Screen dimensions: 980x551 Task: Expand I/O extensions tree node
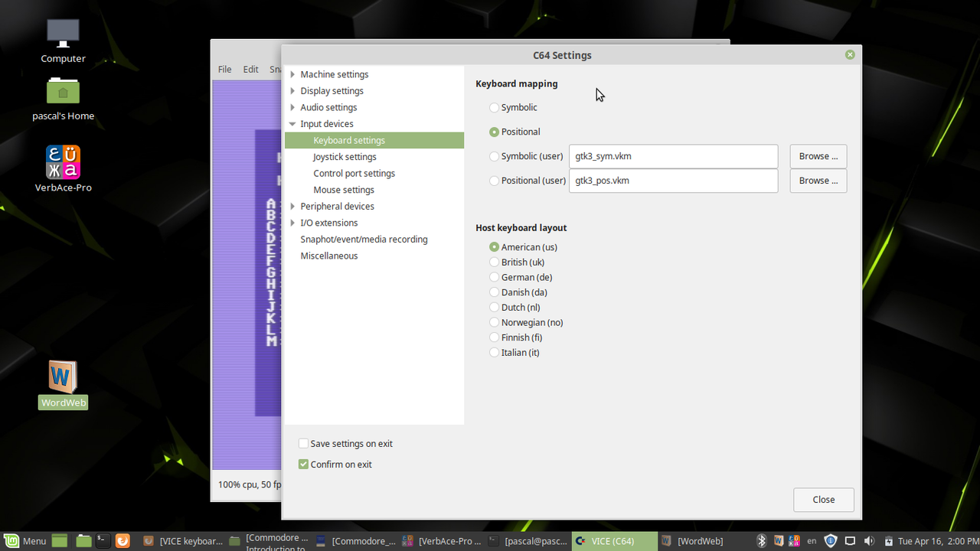[292, 223]
